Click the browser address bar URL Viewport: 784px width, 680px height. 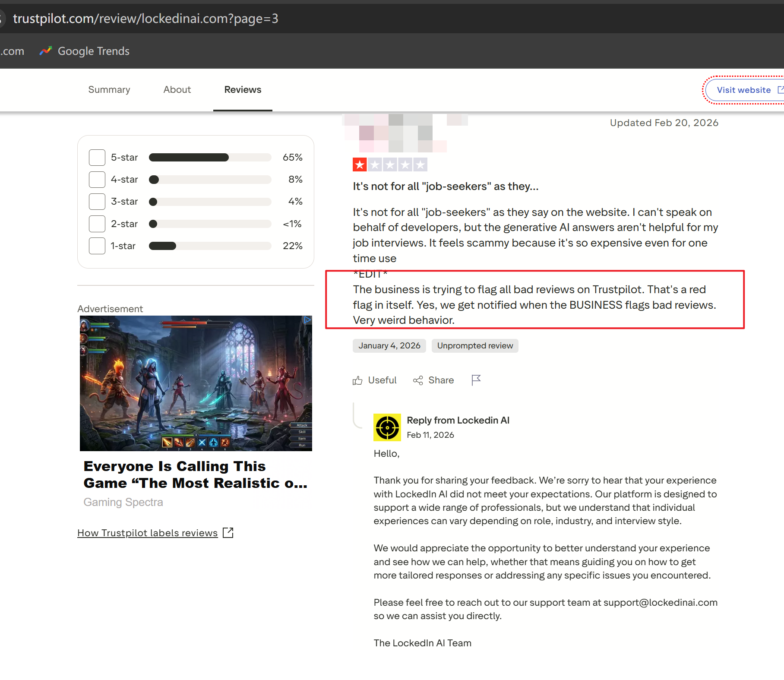(145, 19)
